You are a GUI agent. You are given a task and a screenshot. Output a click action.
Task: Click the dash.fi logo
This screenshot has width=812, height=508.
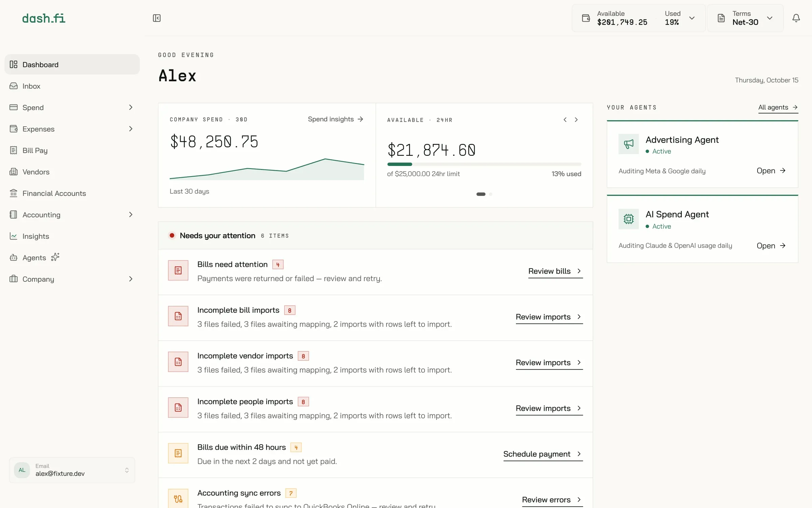44,18
